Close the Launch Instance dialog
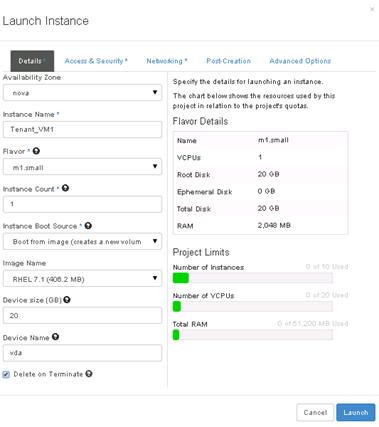The image size is (379, 427). [x=372, y=9]
